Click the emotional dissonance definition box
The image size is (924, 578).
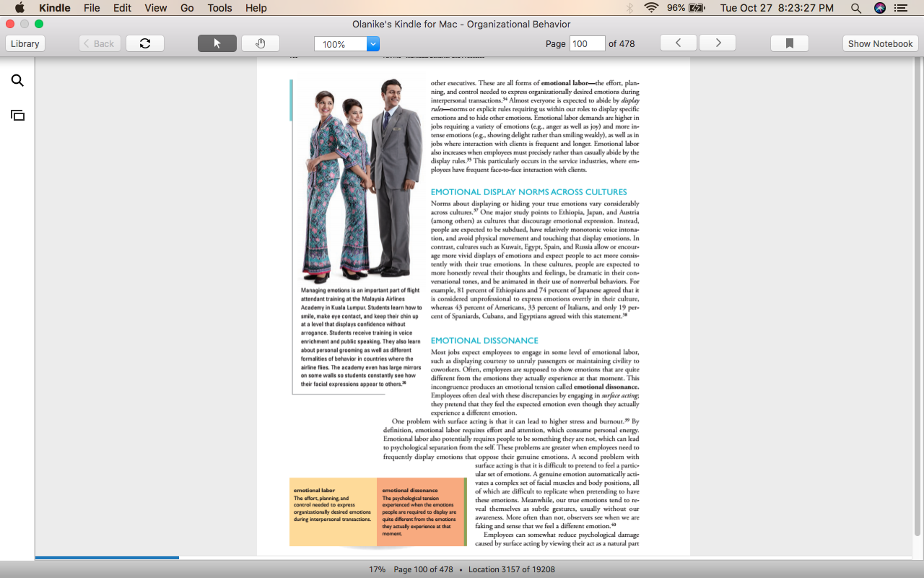[421, 512]
